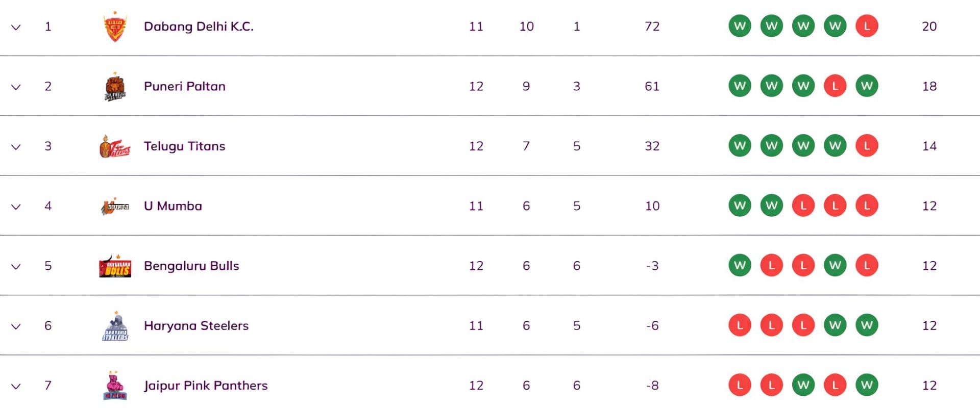Image resolution: width=980 pixels, height=408 pixels.
Task: Open the Jaipur Pink Panthers team name
Action: point(205,386)
